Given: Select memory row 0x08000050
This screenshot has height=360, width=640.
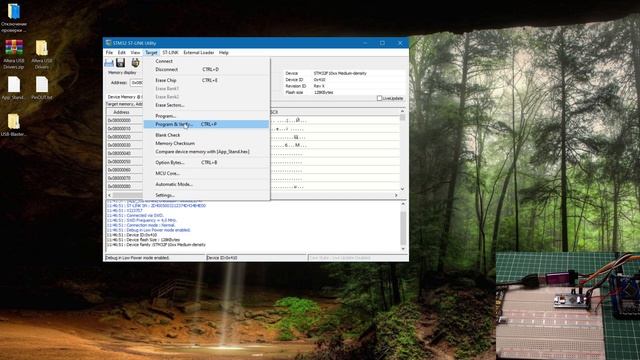Looking at the screenshot, I should [124, 162].
